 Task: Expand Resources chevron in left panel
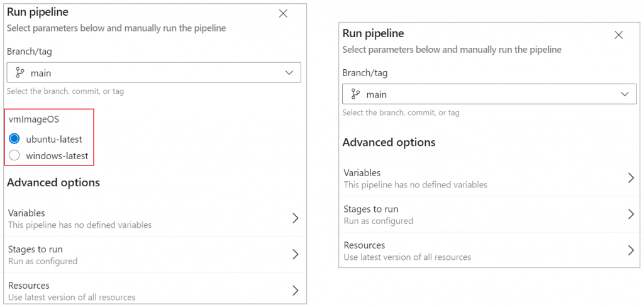click(x=295, y=290)
